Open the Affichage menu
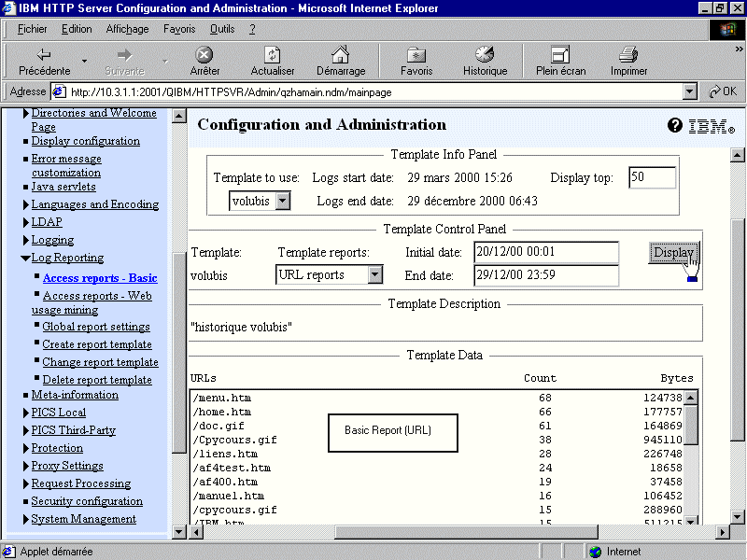The width and height of the screenshot is (747, 560). 127,29
